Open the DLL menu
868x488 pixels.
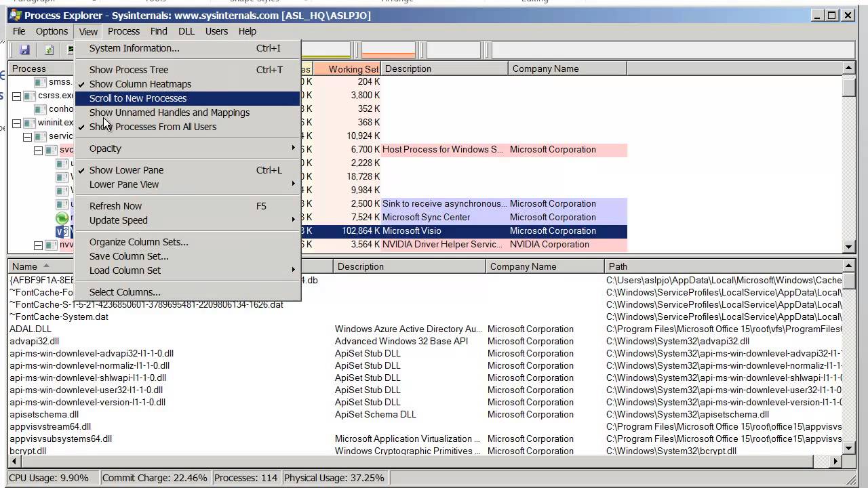pos(186,31)
